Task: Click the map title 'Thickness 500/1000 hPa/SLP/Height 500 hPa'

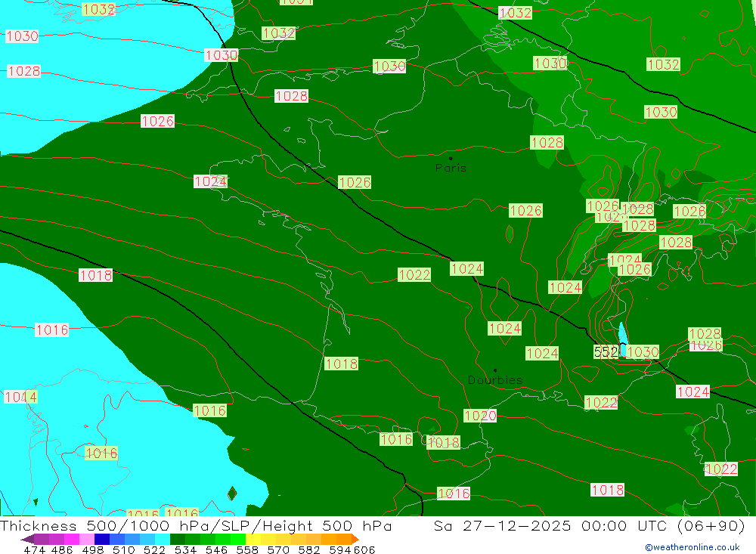Action: tap(196, 525)
